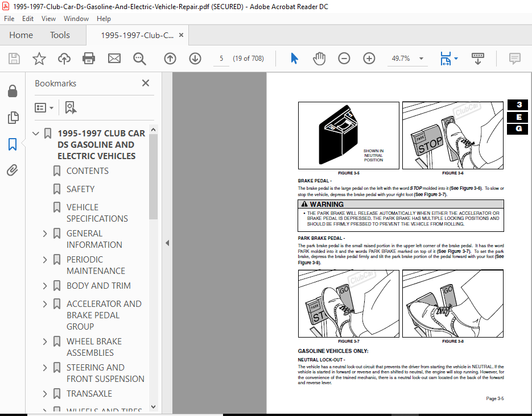Send file by email envelope icon
Screen dimensions: 532x416
coord(114,59)
